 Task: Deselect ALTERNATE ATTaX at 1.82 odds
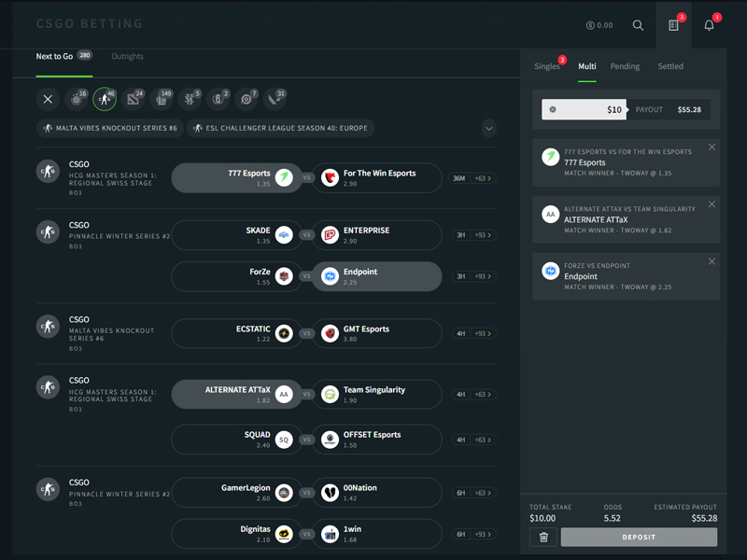(237, 394)
